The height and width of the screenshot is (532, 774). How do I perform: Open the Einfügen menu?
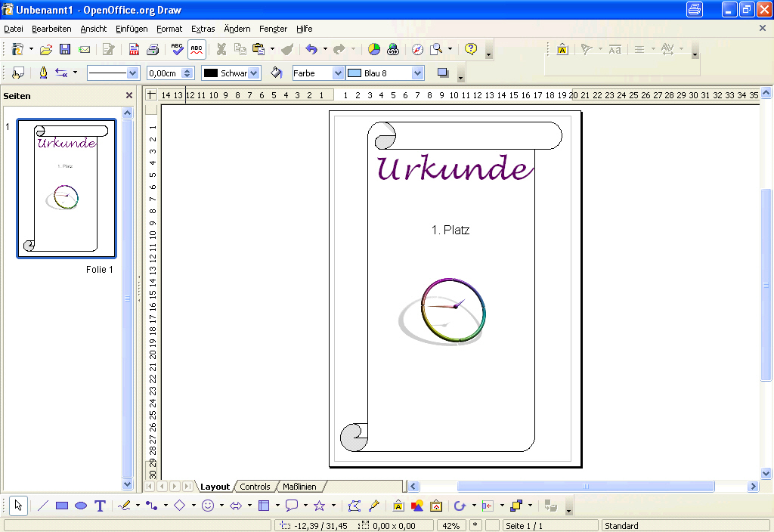[x=132, y=29]
